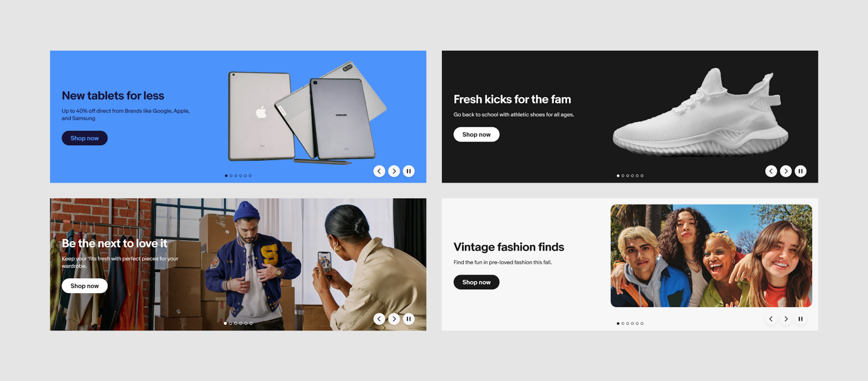Screen dimensions: 868x381
Task: Click Shop now on fresh kicks banner
Action: [476, 134]
